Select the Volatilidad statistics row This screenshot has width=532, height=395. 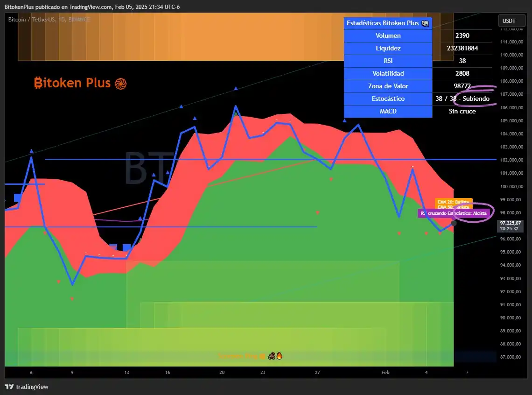point(388,73)
